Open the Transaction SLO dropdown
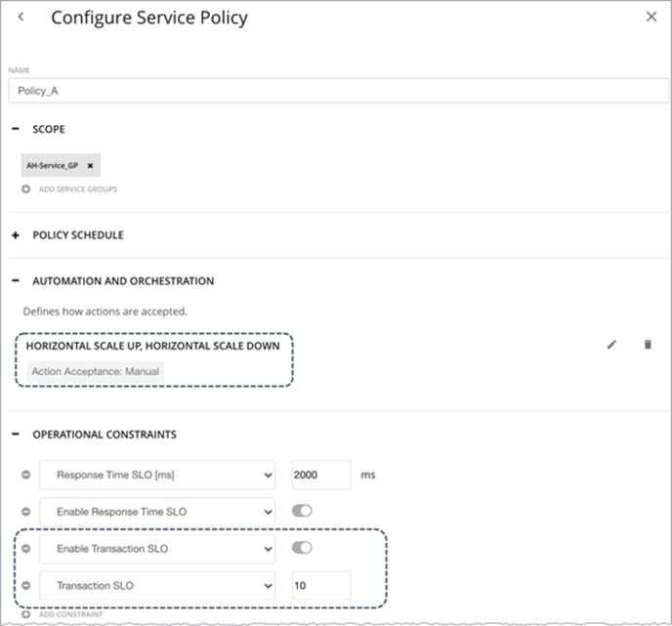 coord(157,585)
